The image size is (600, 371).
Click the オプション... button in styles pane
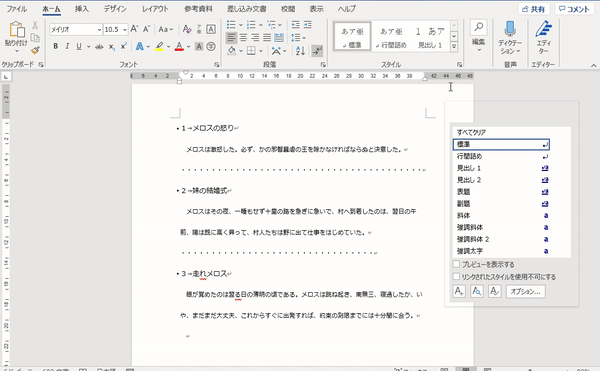pos(526,291)
